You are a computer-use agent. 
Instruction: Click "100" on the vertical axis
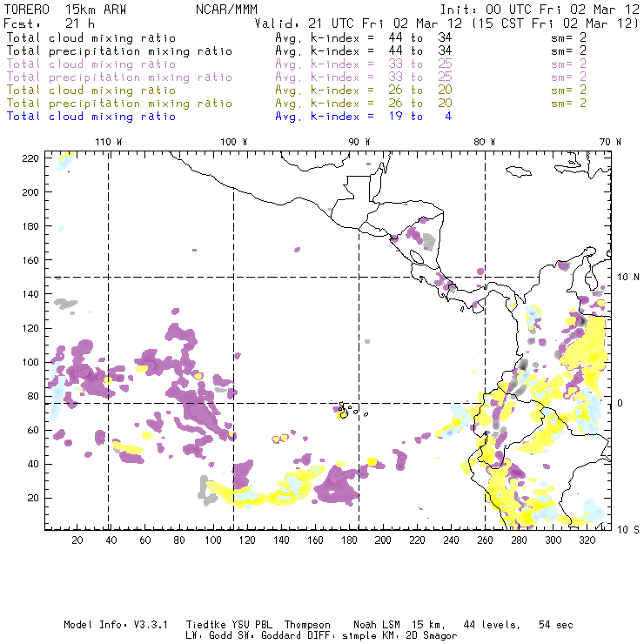[30, 362]
